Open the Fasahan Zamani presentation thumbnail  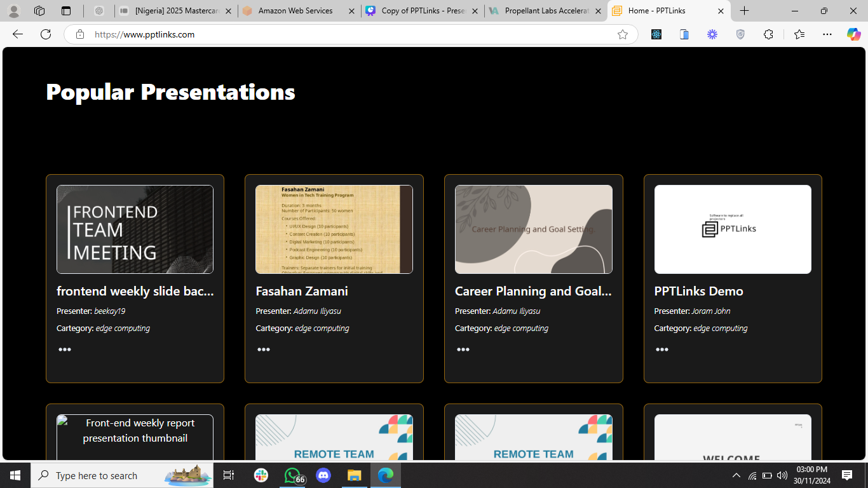(x=334, y=229)
